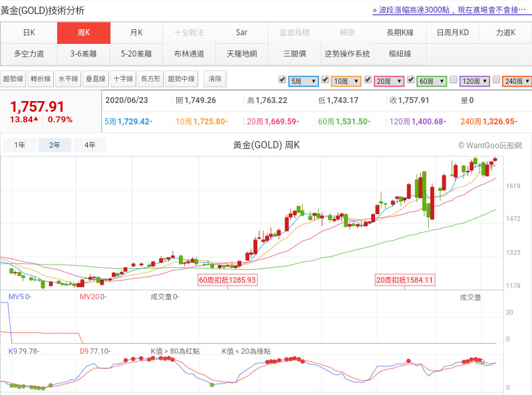
Task: Choose the 水平線 horizontal line tool
Action: click(68, 79)
